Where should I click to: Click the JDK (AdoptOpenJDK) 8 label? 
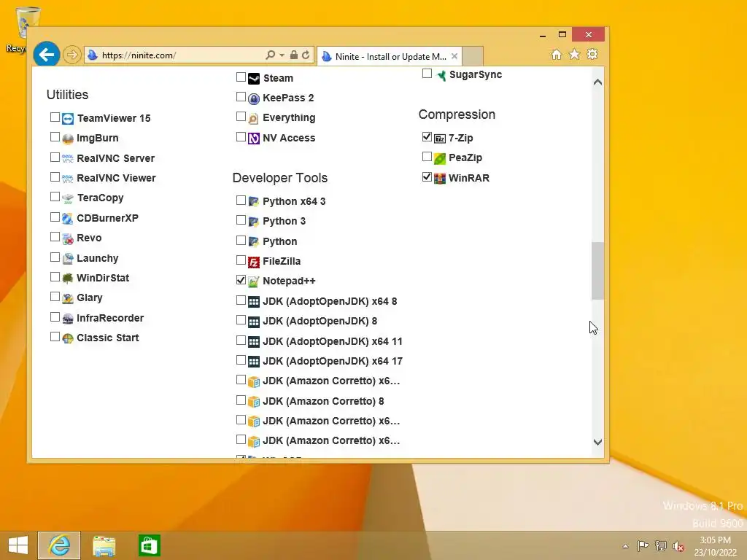pos(320,322)
